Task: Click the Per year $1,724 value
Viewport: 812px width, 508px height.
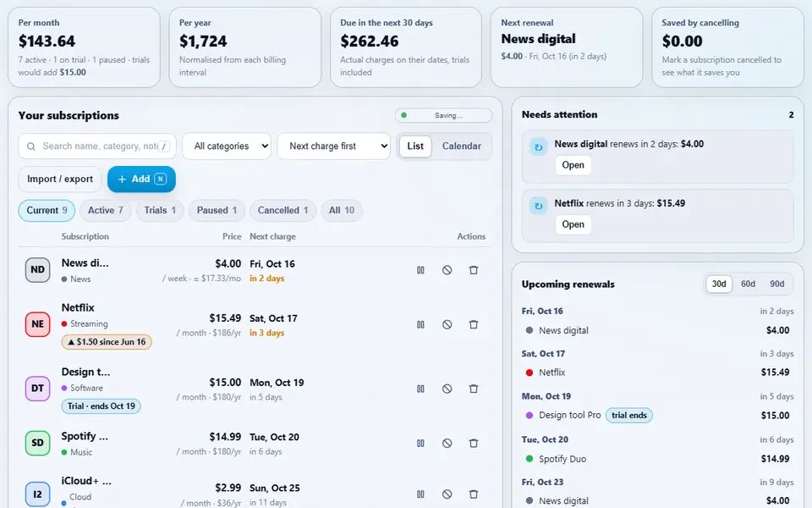Action: click(203, 41)
